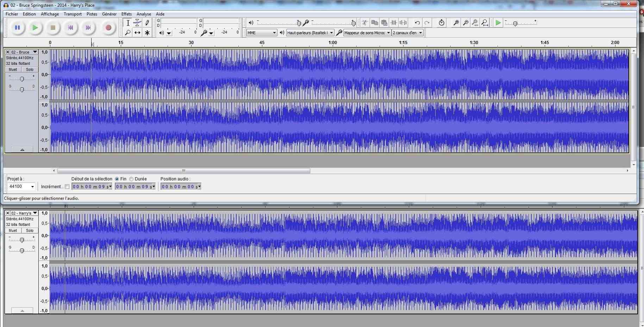Click the Stop transport button

point(53,27)
